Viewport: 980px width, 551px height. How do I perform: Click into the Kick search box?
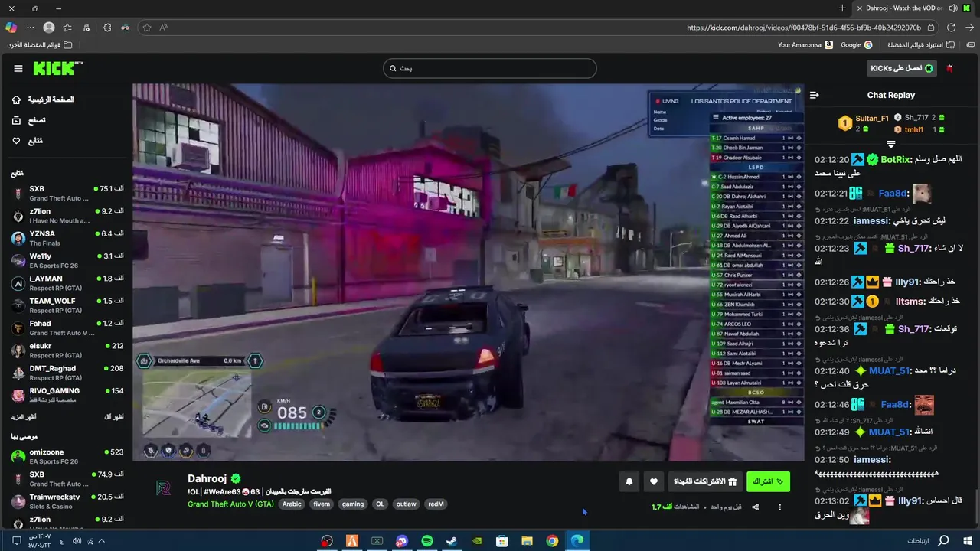(x=489, y=68)
